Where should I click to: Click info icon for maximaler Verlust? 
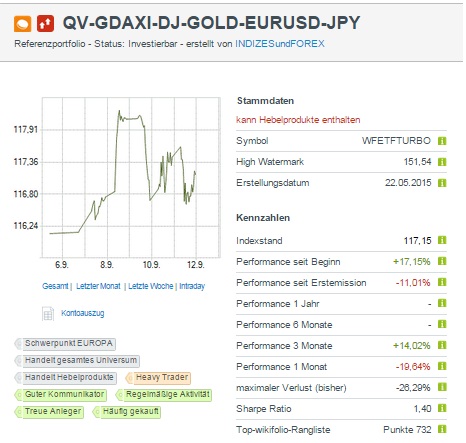(442, 387)
